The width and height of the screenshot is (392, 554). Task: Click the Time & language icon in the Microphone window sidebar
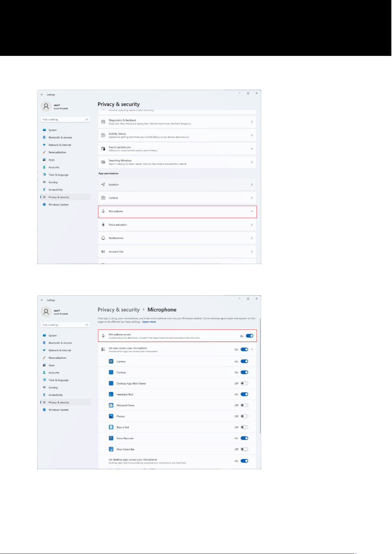tap(44, 380)
